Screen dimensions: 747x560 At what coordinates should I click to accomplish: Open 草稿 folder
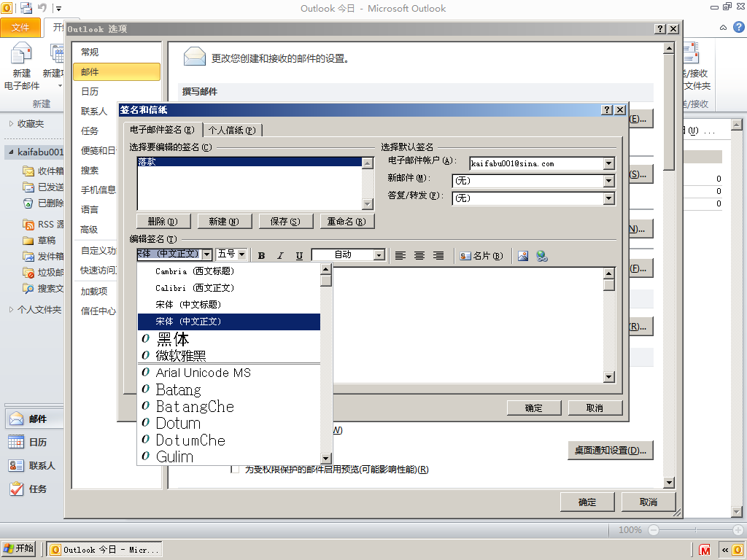coord(39,241)
